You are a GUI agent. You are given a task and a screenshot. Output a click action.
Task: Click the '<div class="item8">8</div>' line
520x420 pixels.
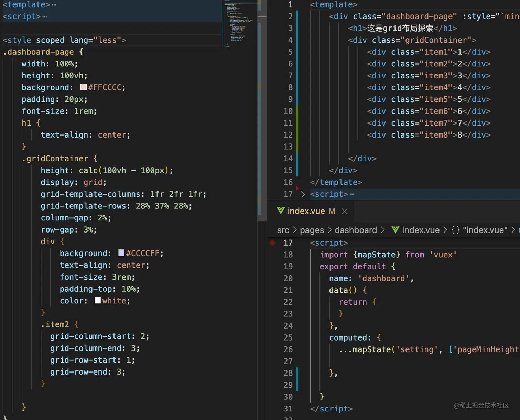click(x=429, y=135)
